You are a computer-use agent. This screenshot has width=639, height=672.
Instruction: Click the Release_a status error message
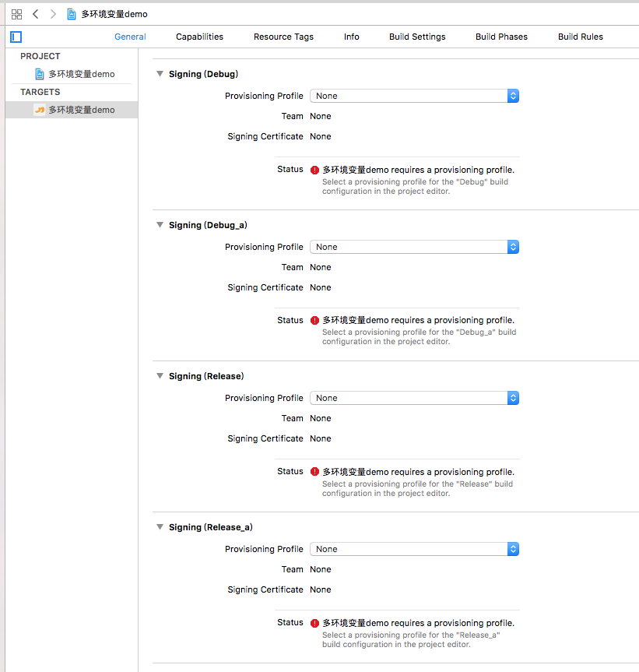coord(419,623)
